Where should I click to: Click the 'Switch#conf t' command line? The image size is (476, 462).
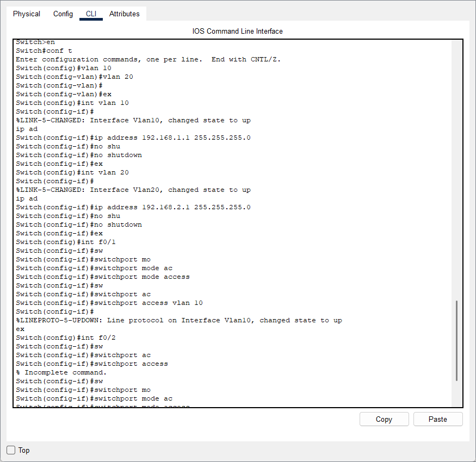[44, 51]
